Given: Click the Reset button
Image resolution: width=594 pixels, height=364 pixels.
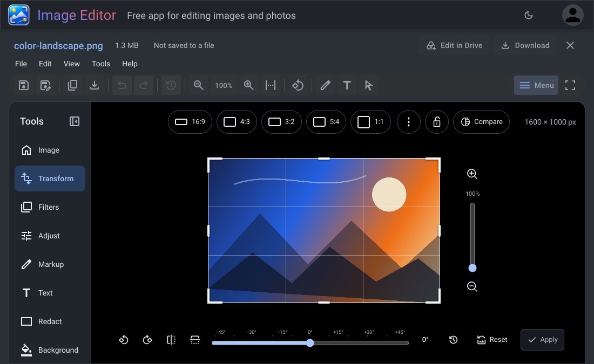Looking at the screenshot, I should tap(492, 340).
